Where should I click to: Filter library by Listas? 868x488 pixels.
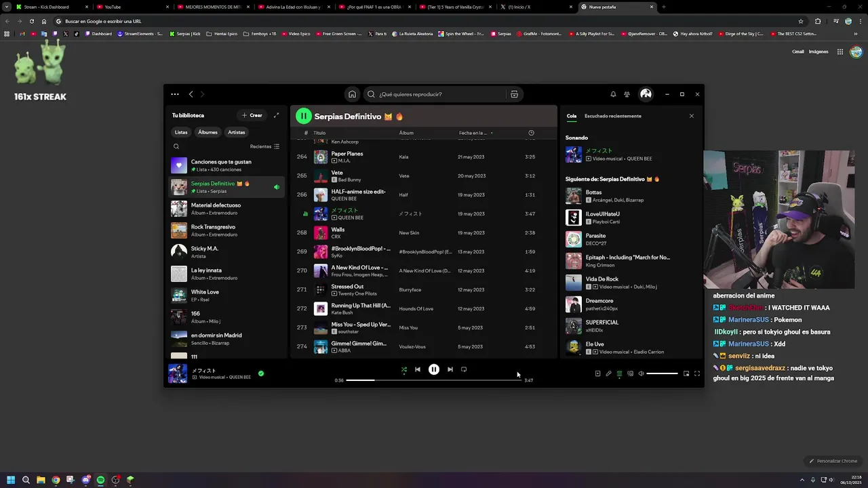click(181, 132)
